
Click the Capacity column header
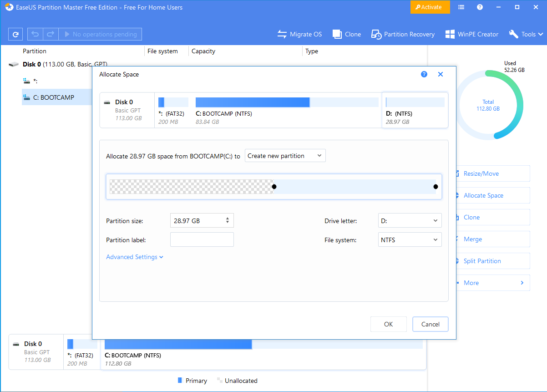tap(203, 51)
